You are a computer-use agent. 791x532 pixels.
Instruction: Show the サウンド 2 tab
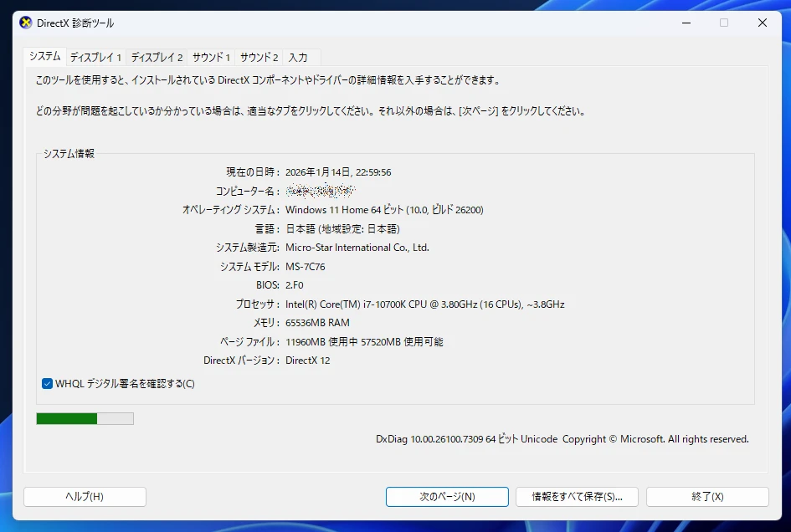tap(259, 58)
